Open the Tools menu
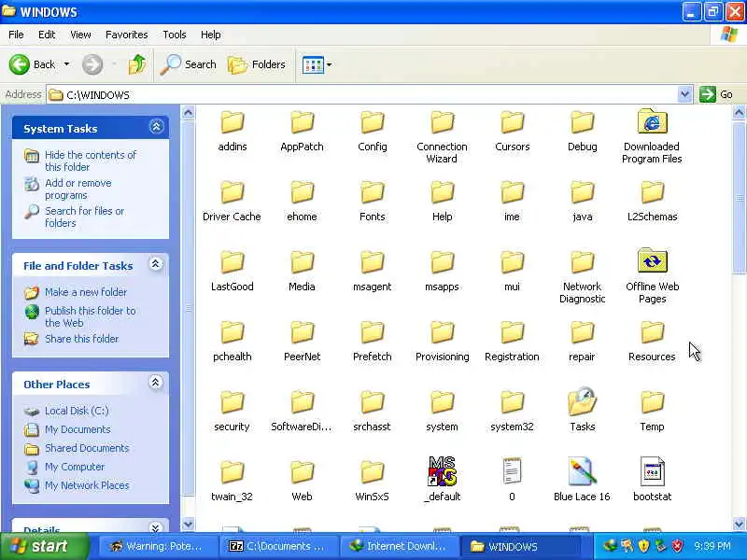Viewport: 747px width, 560px height. pos(175,35)
